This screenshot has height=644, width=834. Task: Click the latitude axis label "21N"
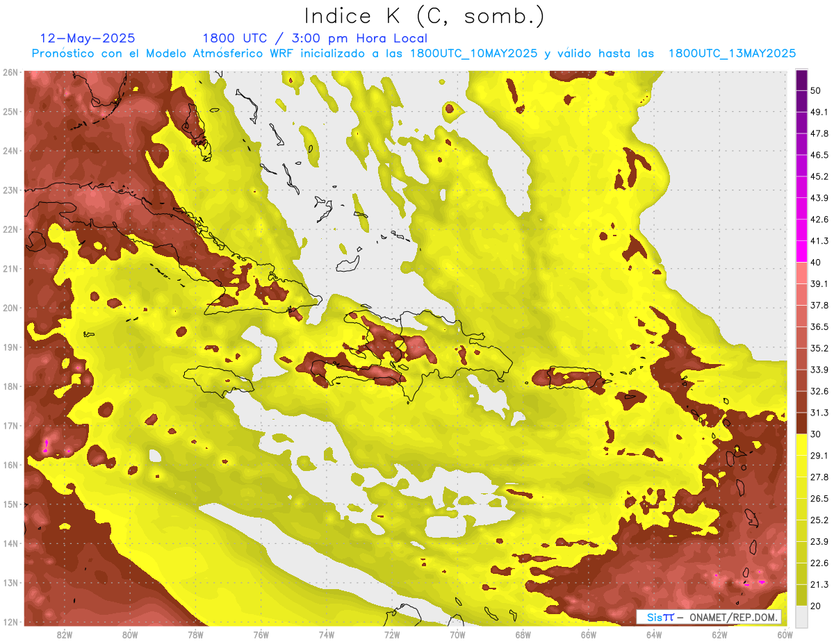click(10, 269)
